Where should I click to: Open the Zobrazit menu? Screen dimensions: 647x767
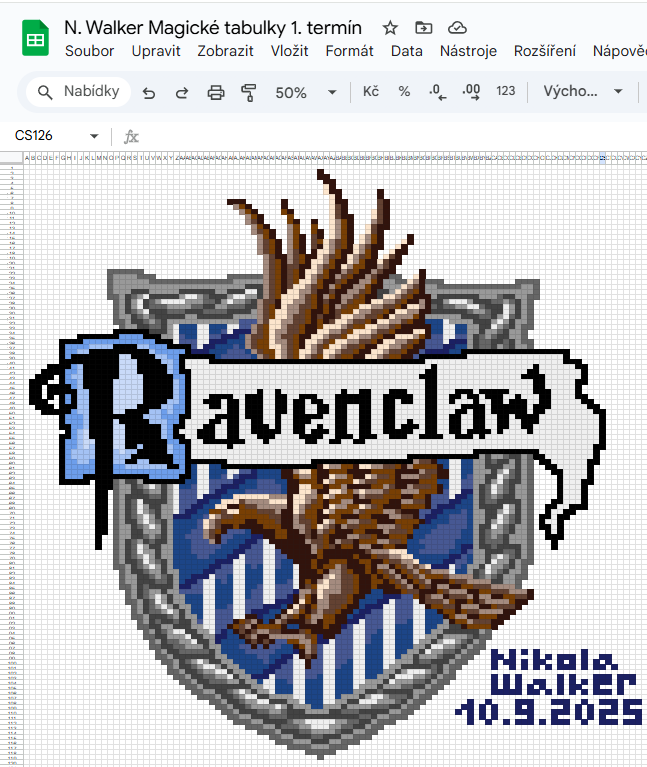click(x=225, y=51)
